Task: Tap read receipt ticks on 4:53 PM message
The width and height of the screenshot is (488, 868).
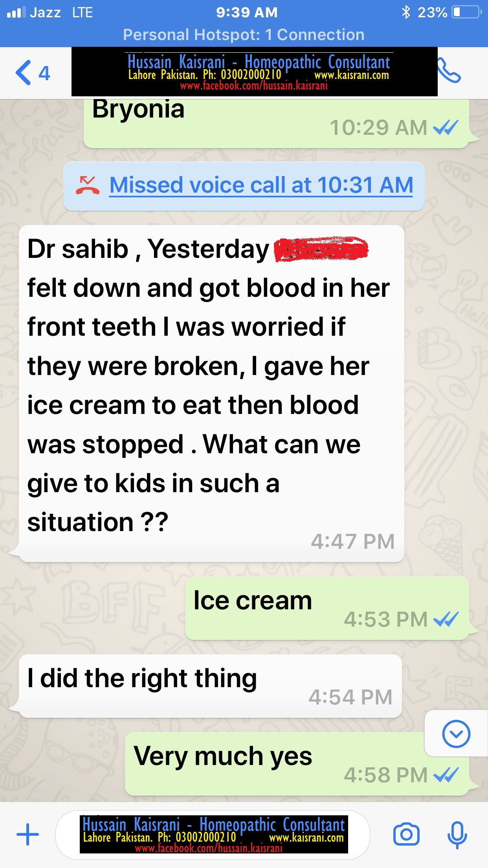Action: tap(446, 620)
